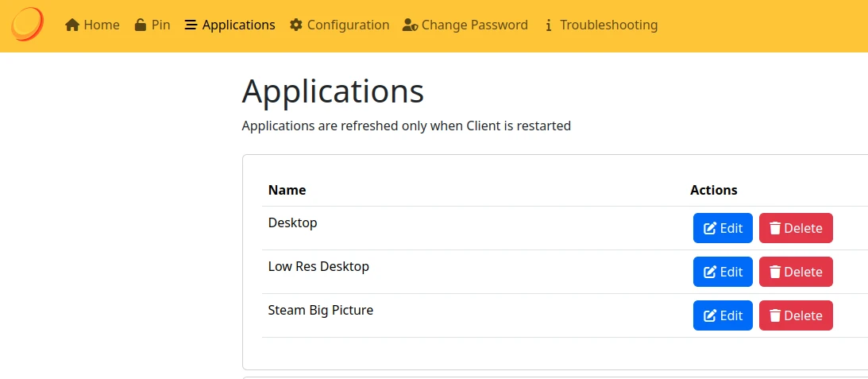Click the Sunshine logo in the navbar

pyautogui.click(x=27, y=24)
